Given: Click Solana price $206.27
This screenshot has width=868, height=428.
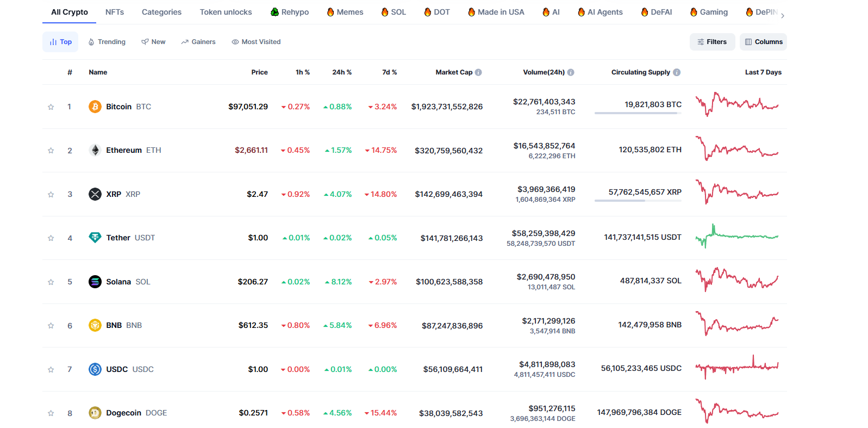Looking at the screenshot, I should click(x=253, y=282).
